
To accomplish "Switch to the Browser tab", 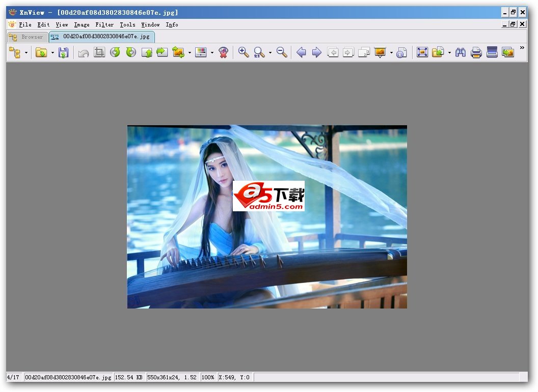I will (x=28, y=37).
